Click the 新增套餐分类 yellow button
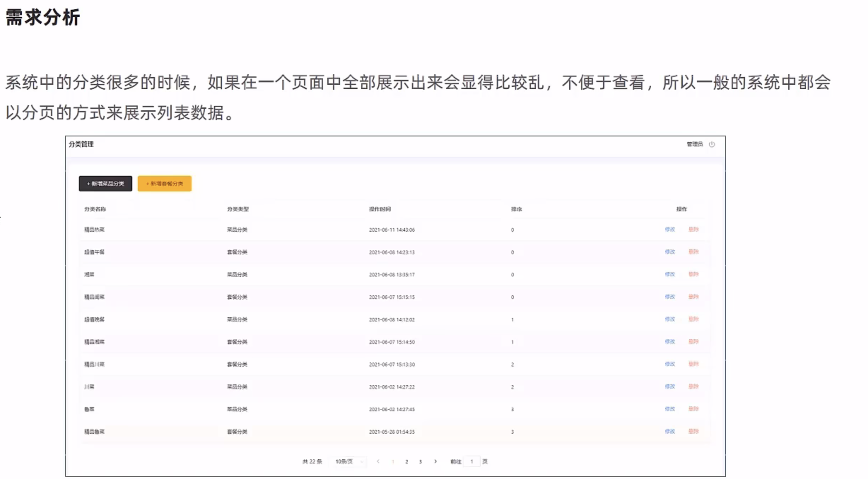Image resolution: width=868 pixels, height=479 pixels. (x=165, y=184)
